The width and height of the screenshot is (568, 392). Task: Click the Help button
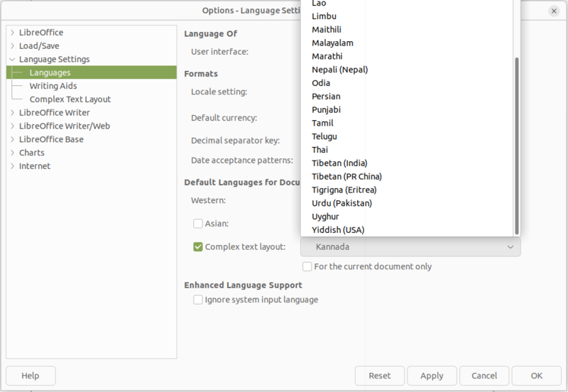31,376
